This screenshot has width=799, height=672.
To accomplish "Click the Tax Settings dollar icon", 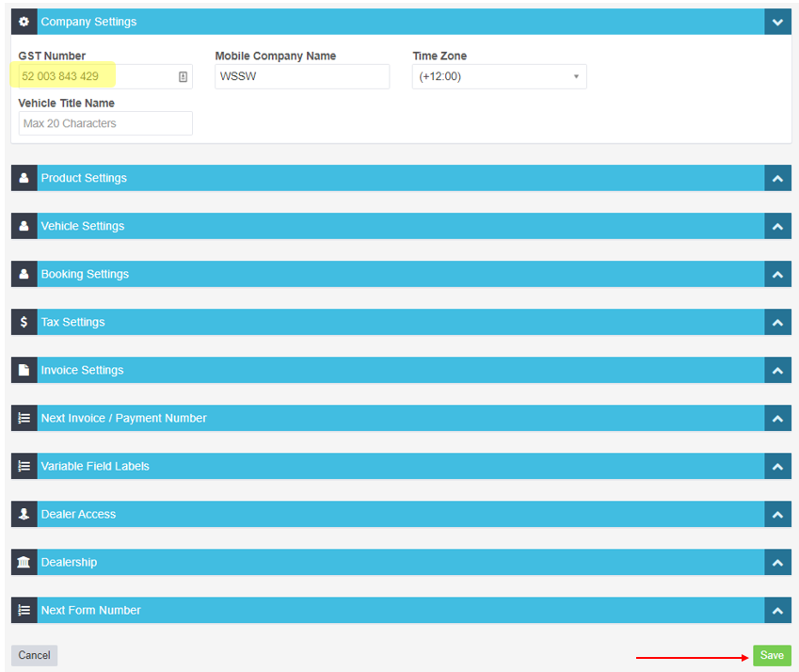I will 24,322.
